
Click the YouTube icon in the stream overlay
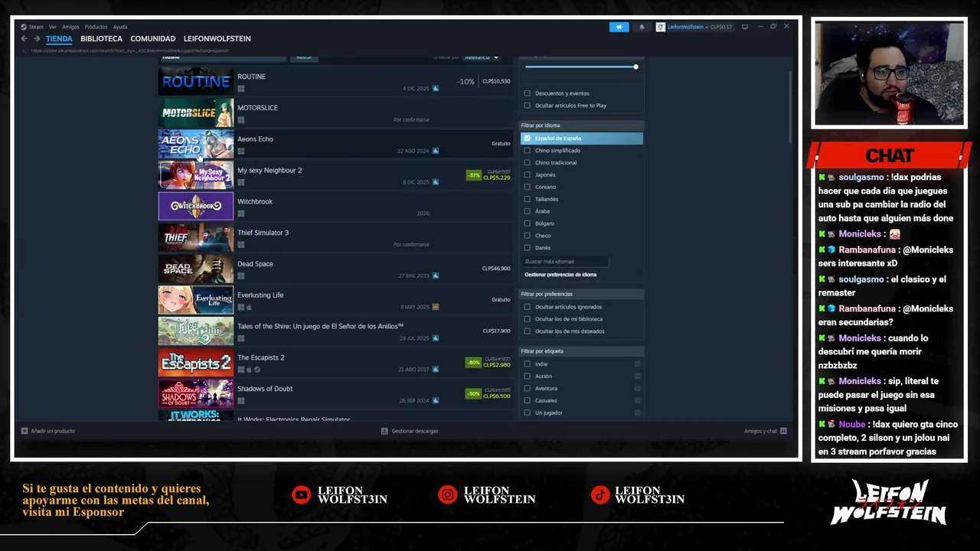(301, 495)
